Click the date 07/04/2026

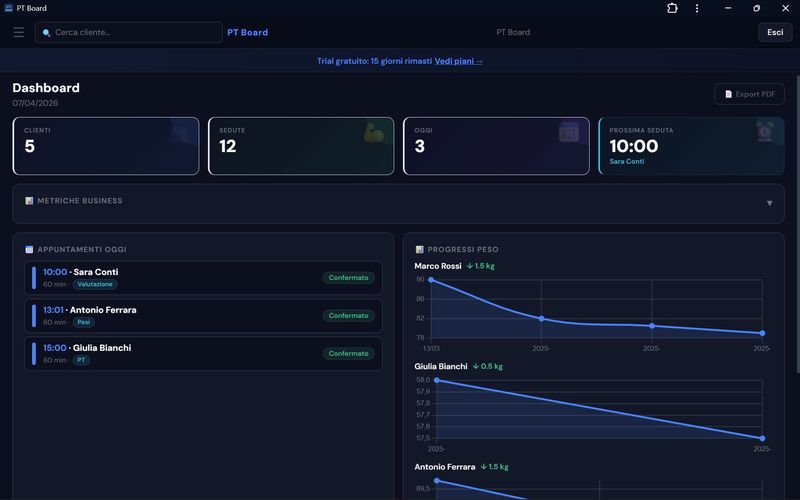(x=35, y=103)
